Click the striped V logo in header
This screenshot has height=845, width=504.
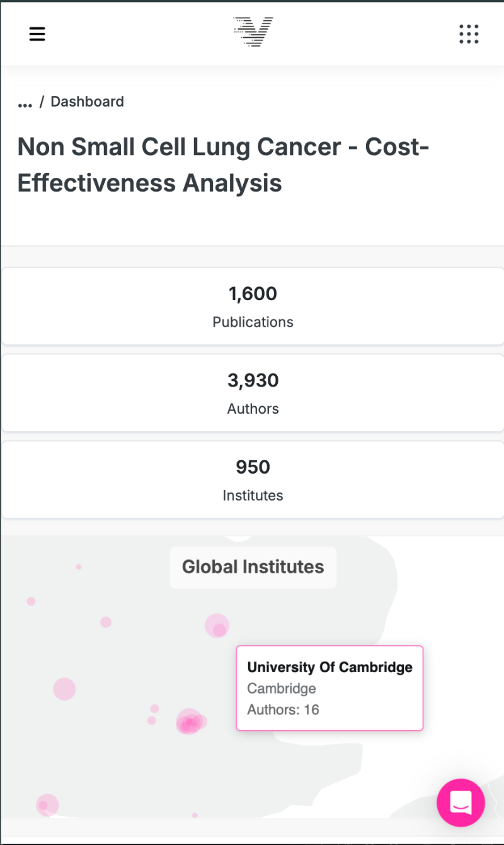point(253,32)
